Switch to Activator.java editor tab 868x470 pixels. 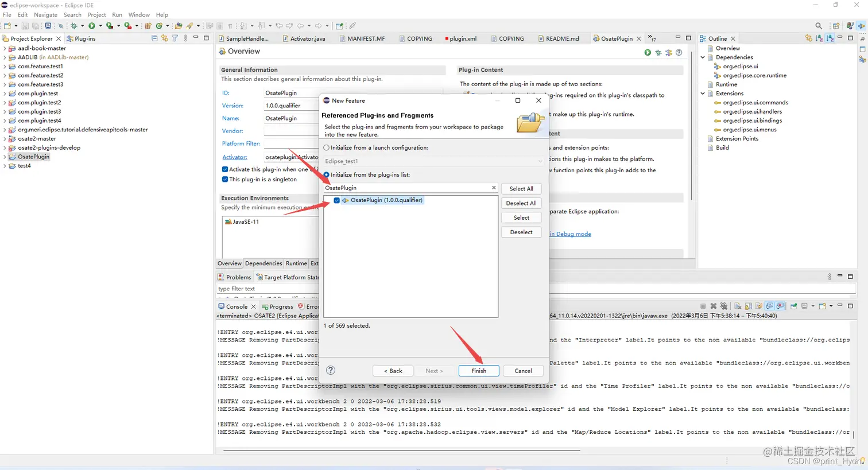304,38
